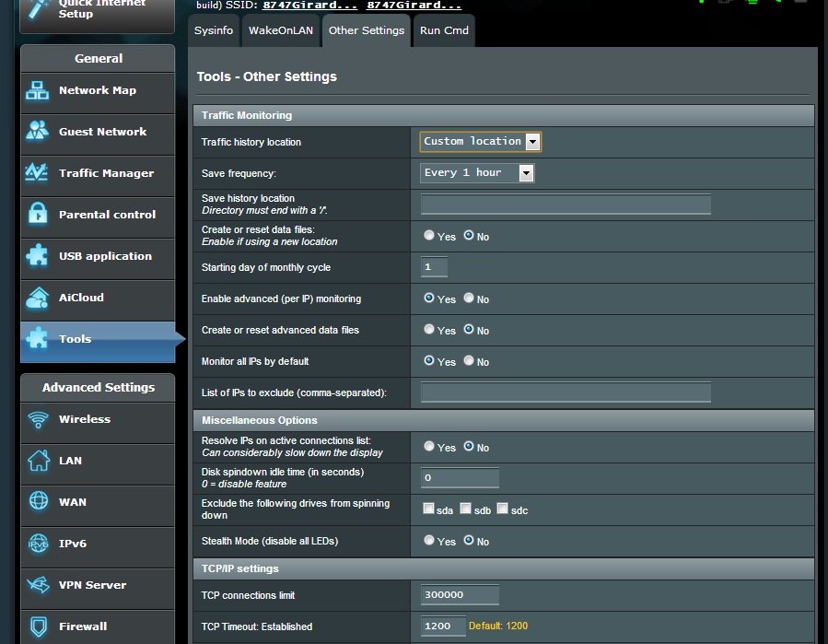The image size is (828, 644).
Task: Click the Miscellaneous Options section header
Action: tap(504, 420)
